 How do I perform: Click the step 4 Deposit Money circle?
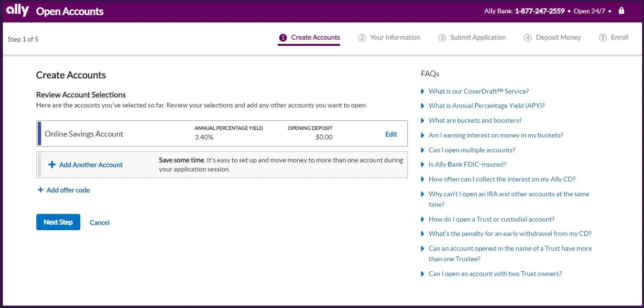click(x=528, y=37)
